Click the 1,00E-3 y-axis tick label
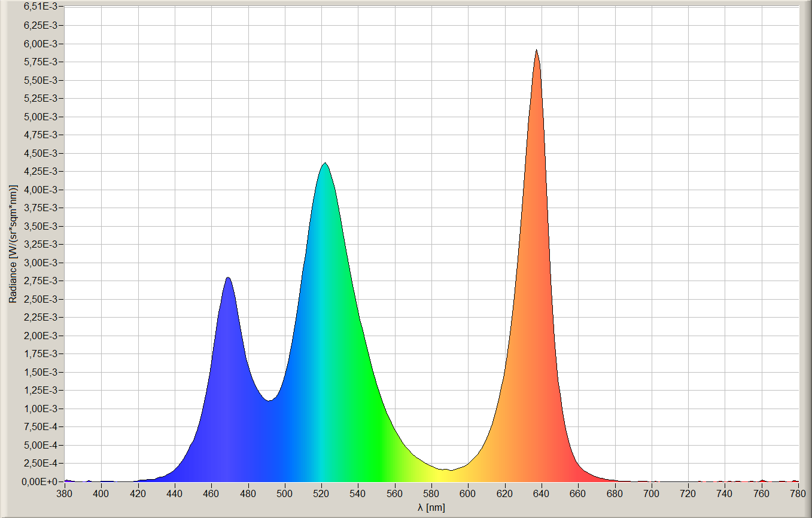812x518 pixels. click(x=41, y=409)
